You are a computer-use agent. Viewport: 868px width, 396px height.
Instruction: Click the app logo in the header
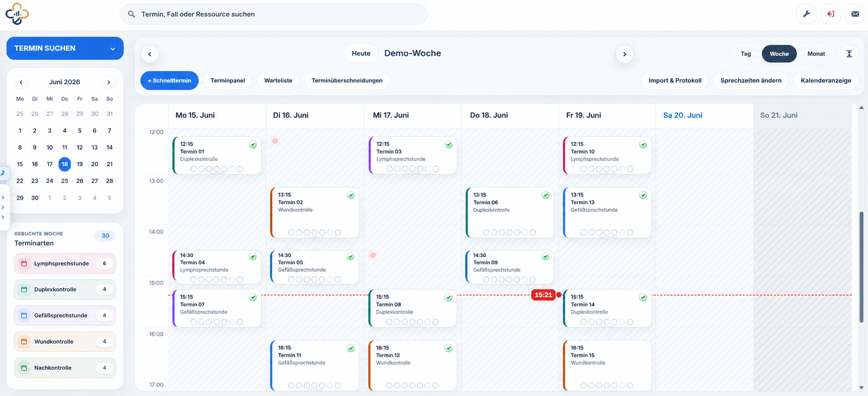[x=17, y=14]
